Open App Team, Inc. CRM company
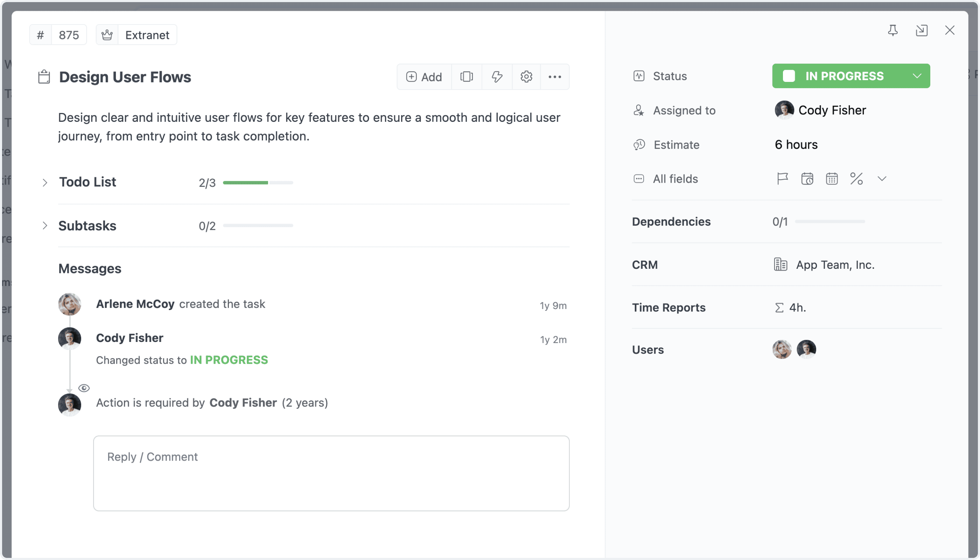Screen dimensions: 980x560 (835, 265)
